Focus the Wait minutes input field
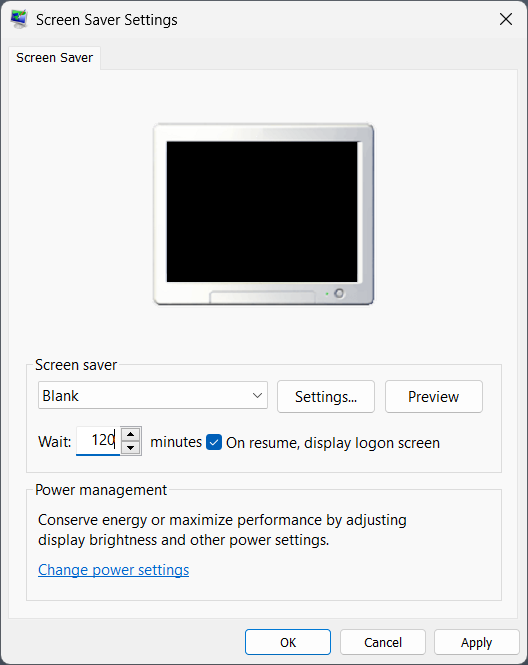 click(98, 441)
